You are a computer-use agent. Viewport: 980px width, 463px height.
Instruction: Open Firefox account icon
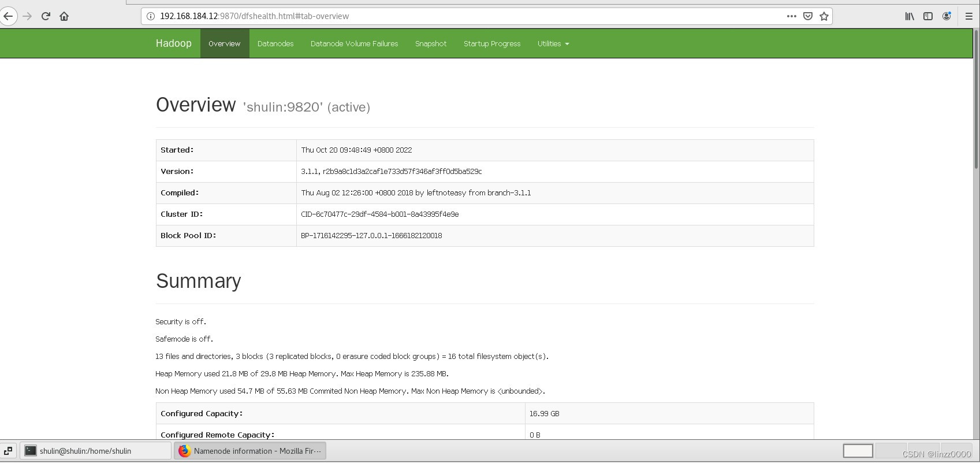point(947,16)
